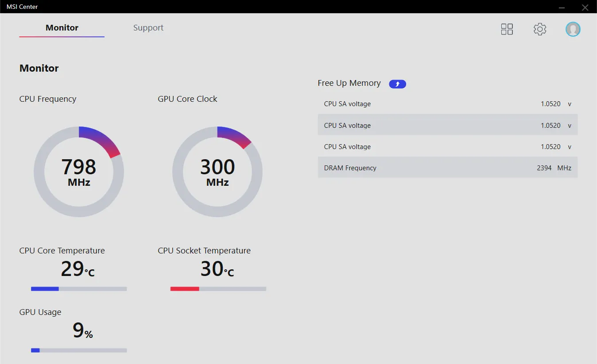This screenshot has height=364, width=597.
Task: Click the CPU Frequency circular gauge
Action: 79,172
